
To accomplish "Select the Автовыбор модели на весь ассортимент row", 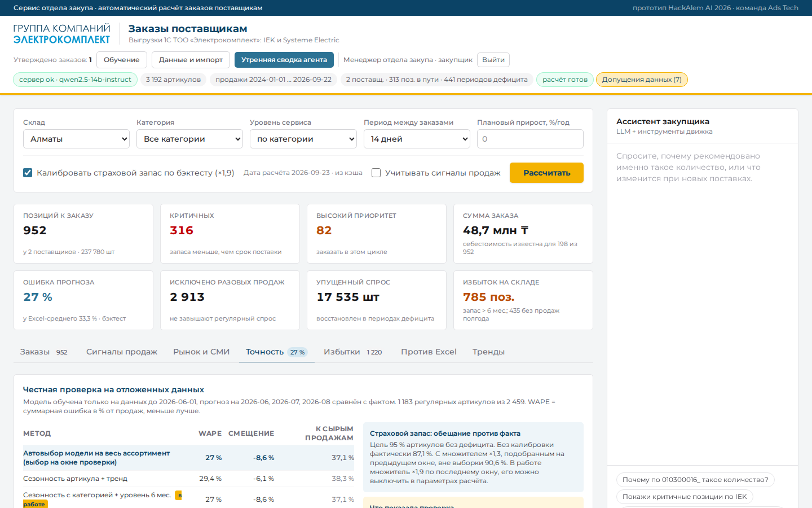I will point(188,458).
